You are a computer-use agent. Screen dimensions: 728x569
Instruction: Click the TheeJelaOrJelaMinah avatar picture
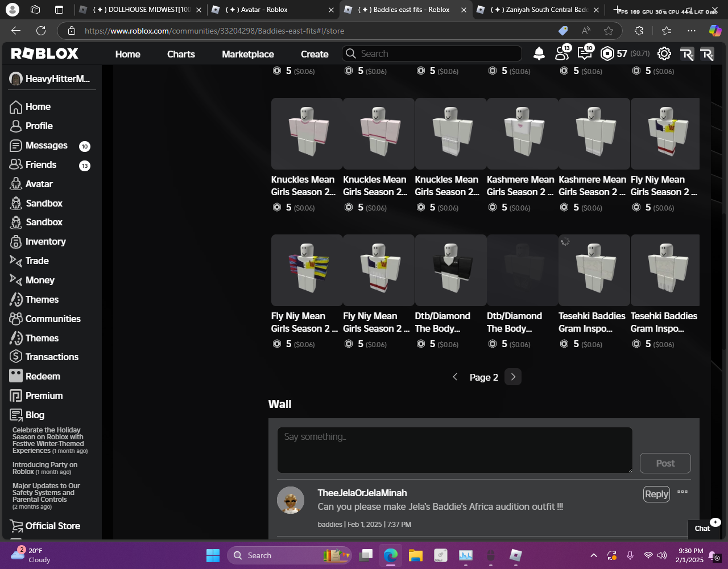point(291,501)
